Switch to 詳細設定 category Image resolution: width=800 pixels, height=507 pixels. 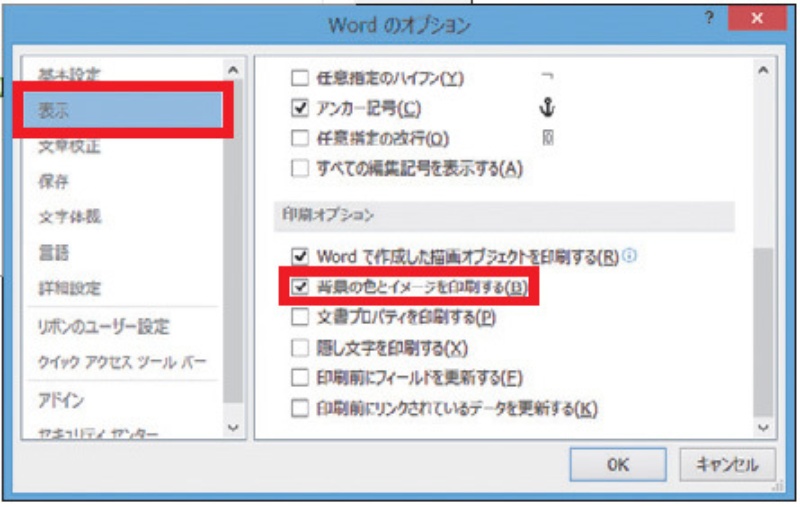69,289
